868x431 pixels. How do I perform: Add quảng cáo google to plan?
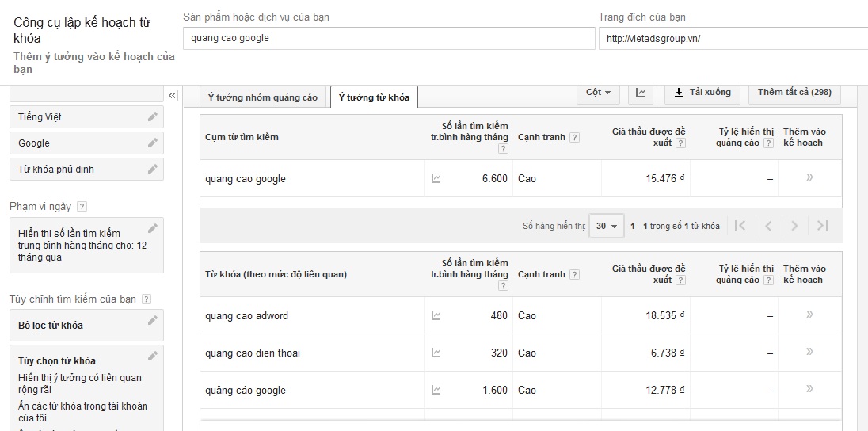pos(810,388)
